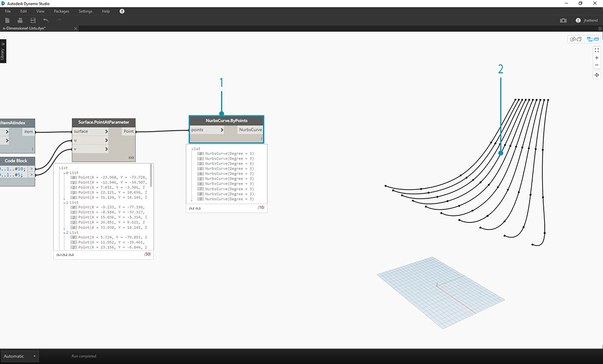603x364 pixels.
Task: Click the Open file toolbar icon
Action: point(20,20)
